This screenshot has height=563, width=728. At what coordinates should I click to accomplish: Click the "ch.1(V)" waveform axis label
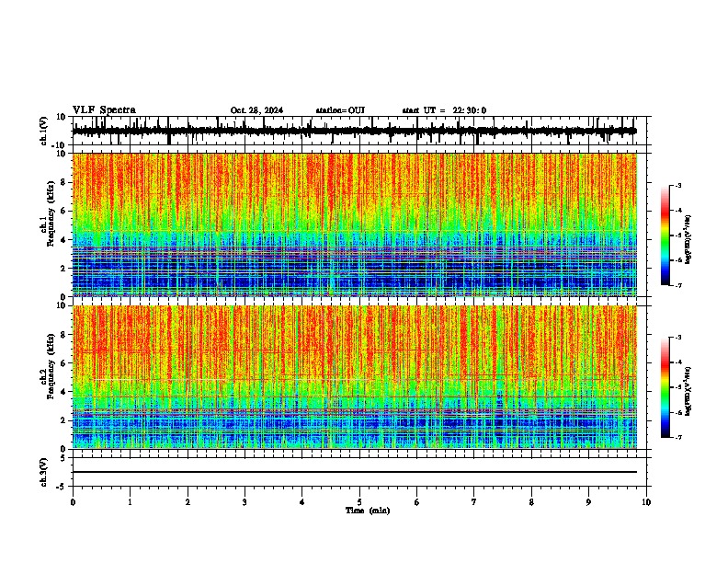coord(44,131)
